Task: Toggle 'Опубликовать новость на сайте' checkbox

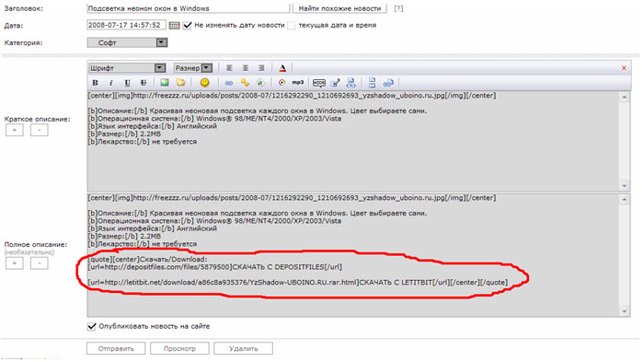Action: (x=92, y=326)
